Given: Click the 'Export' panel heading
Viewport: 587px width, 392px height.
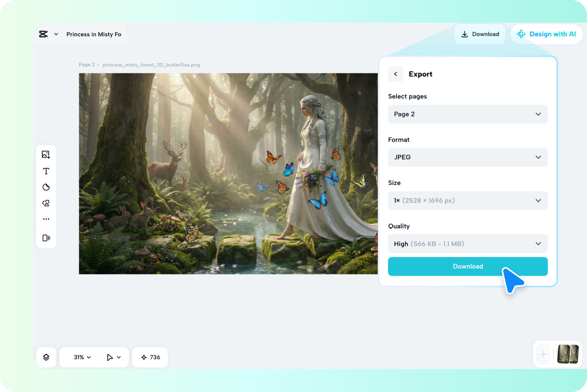Looking at the screenshot, I should click(420, 74).
